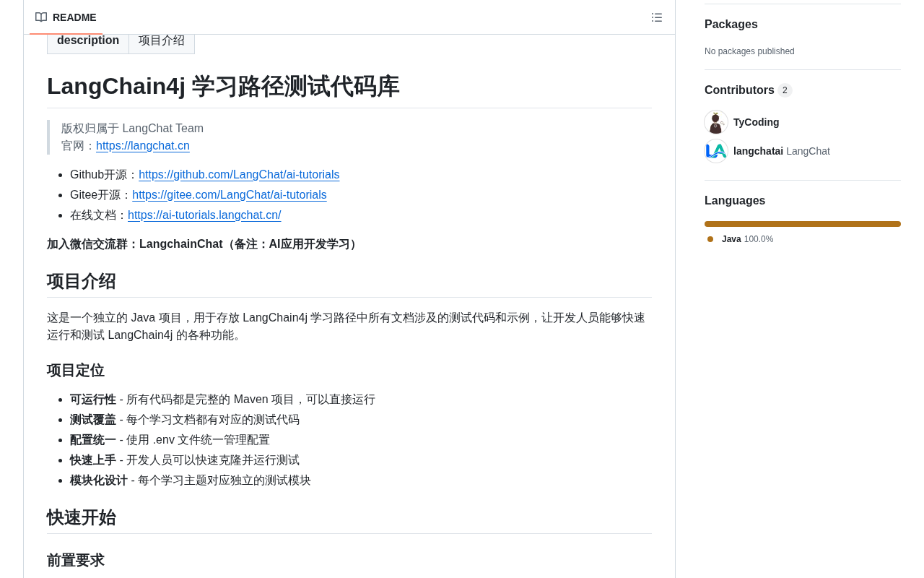Open the GitHub ai-tutorials repository link

pos(239,175)
